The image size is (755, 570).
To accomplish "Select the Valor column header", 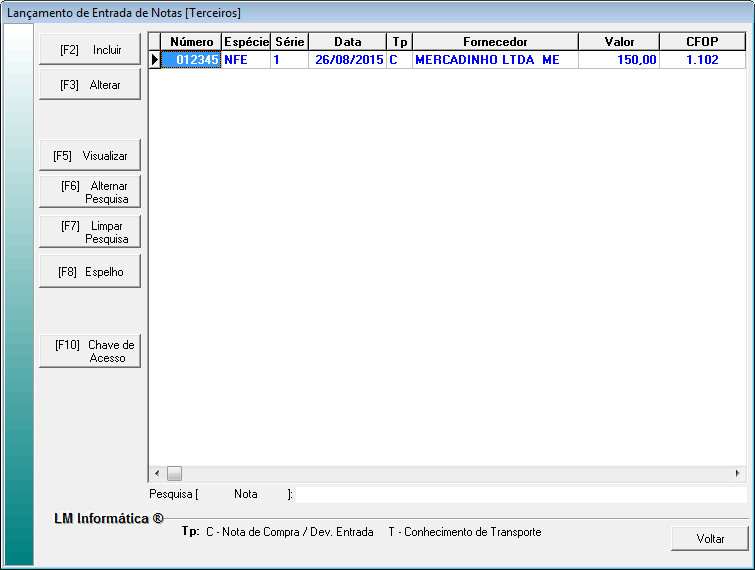I will coord(619,42).
